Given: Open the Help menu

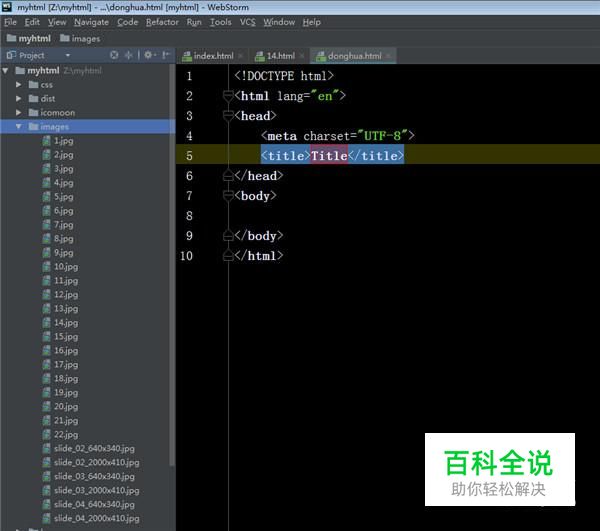Looking at the screenshot, I should (x=311, y=22).
